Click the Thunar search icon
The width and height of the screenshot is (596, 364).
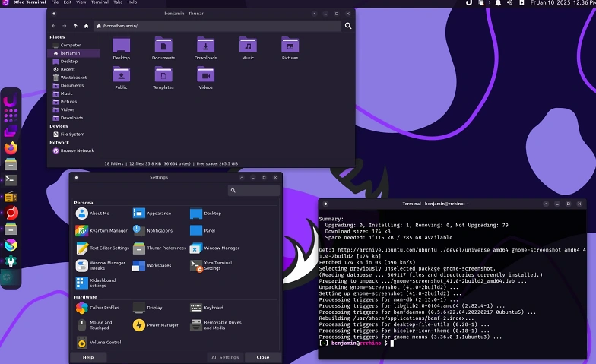click(348, 26)
